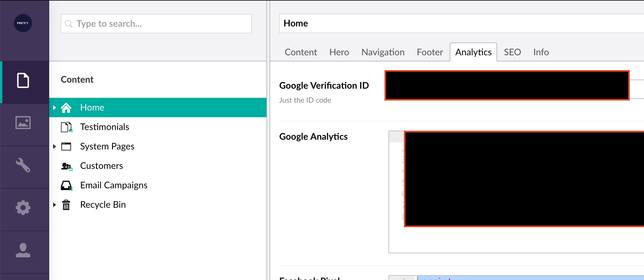The image size is (644, 280).
Task: Click the Google Analytics label
Action: (314, 137)
